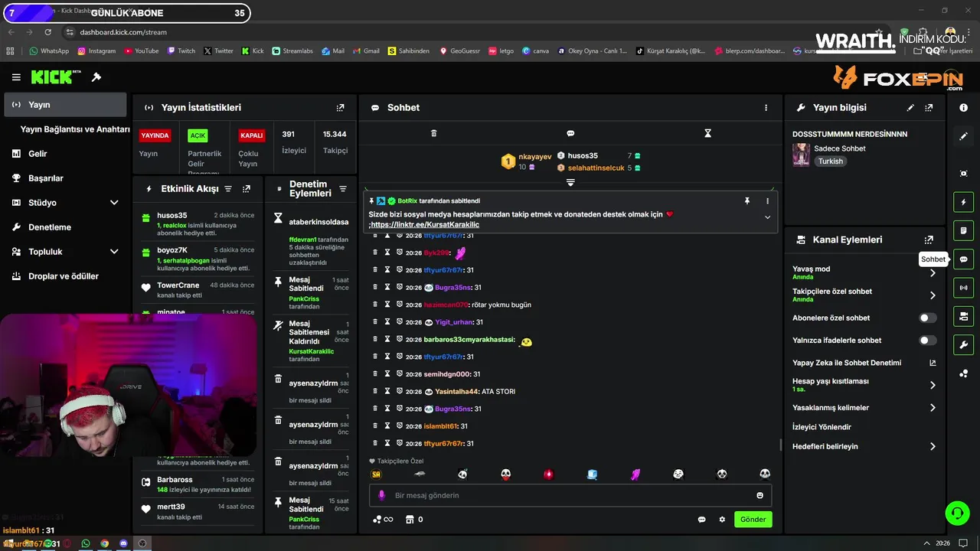
Task: Open the green support headset button
Action: coord(957,513)
